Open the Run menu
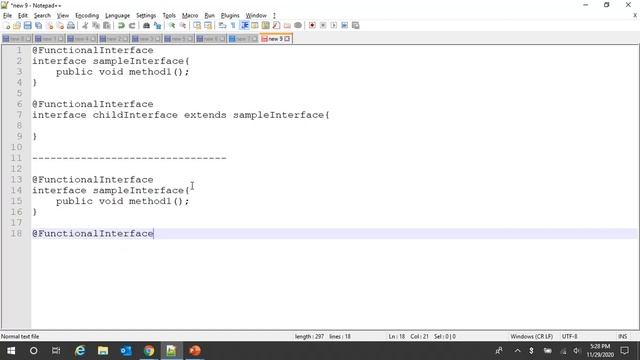Viewport: 640px width, 360px height. 209,16
